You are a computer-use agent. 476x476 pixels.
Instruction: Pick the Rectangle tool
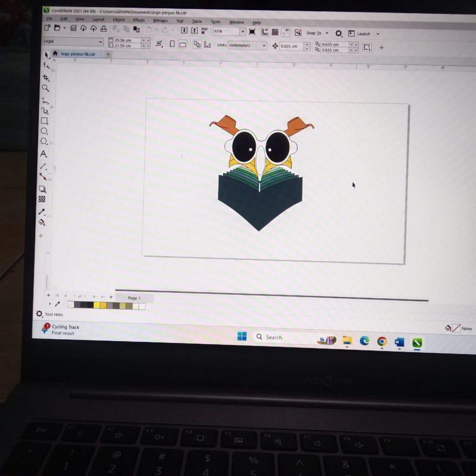coord(44,121)
